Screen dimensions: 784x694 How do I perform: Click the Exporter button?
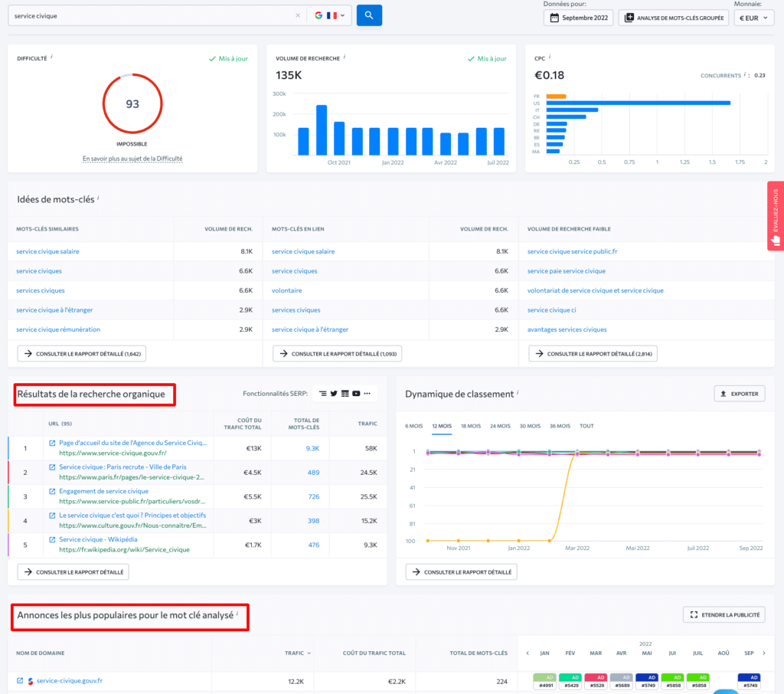click(739, 394)
